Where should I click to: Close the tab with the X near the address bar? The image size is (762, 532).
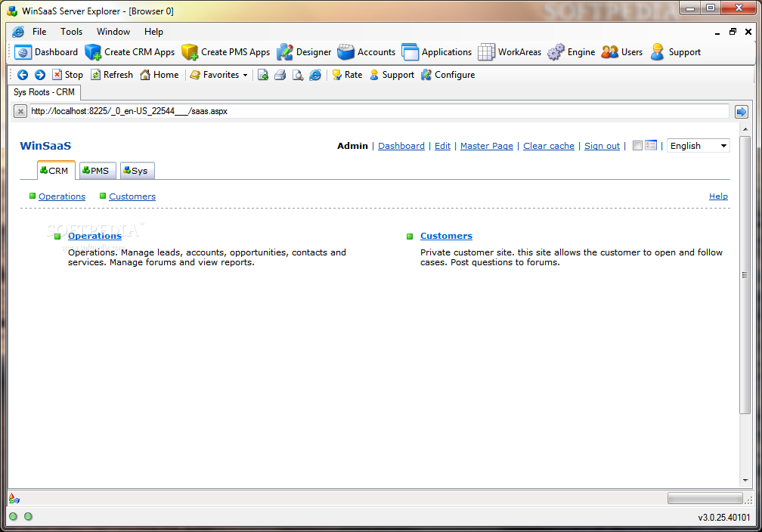[x=20, y=112]
